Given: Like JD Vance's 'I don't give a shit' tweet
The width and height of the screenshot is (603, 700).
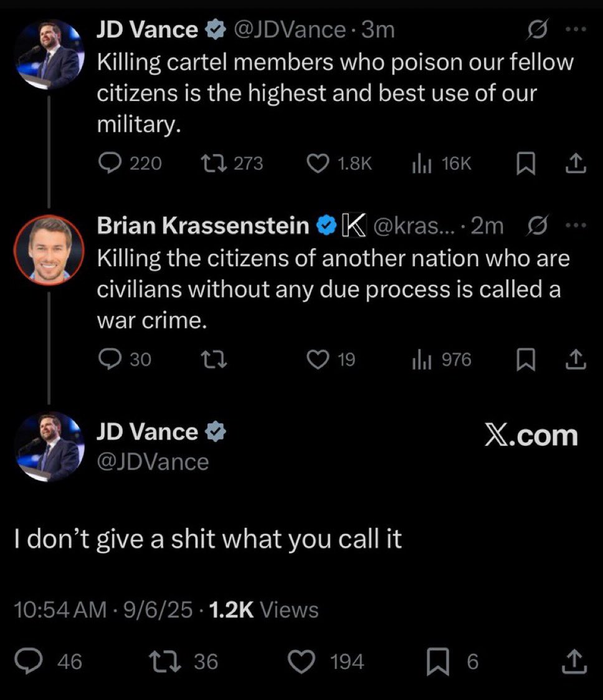Looking at the screenshot, I should point(301,661).
